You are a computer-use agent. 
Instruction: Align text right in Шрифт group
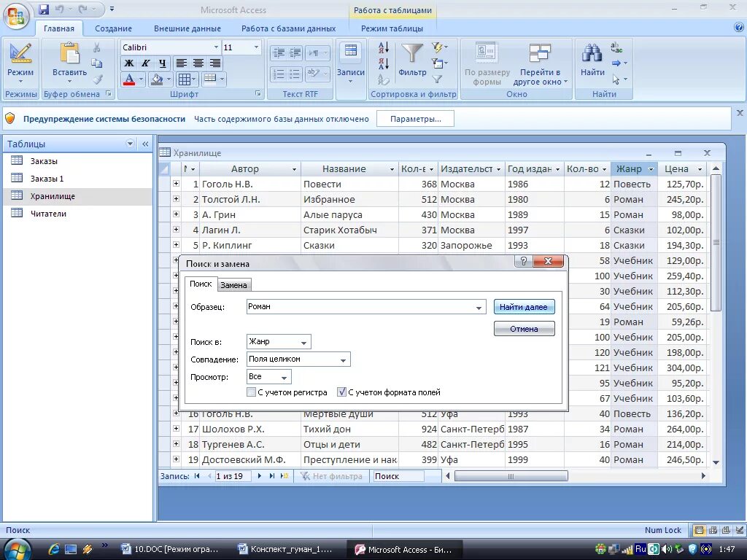click(x=215, y=63)
